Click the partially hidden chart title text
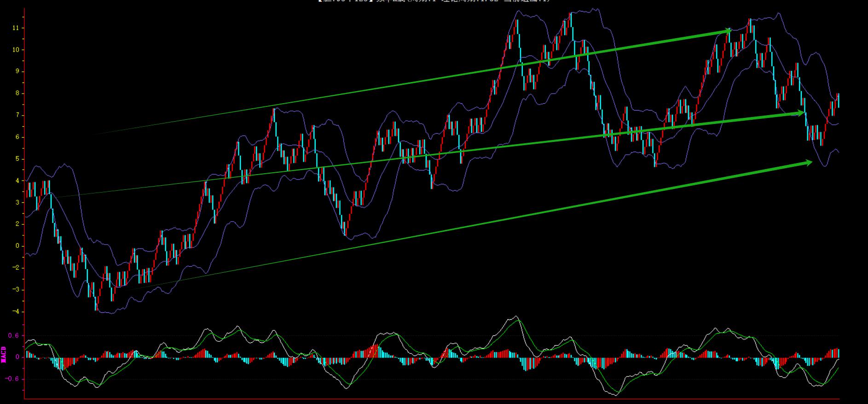Viewport: 868px width, 404px height. 434,1
